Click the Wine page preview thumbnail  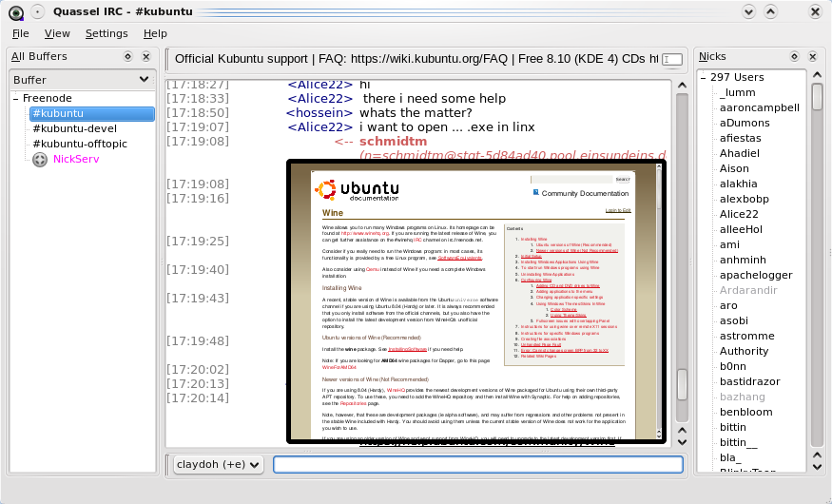pos(476,301)
